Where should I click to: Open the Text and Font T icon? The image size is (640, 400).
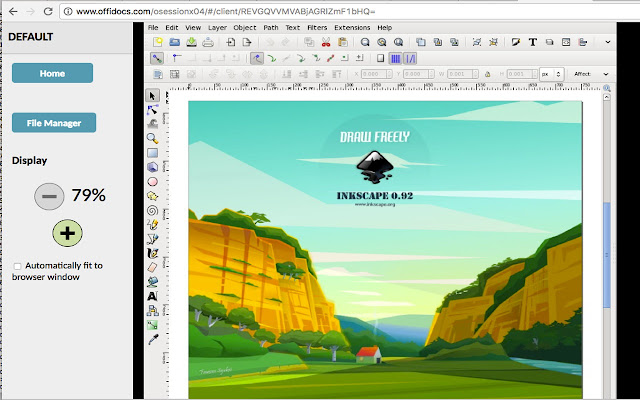[532, 42]
